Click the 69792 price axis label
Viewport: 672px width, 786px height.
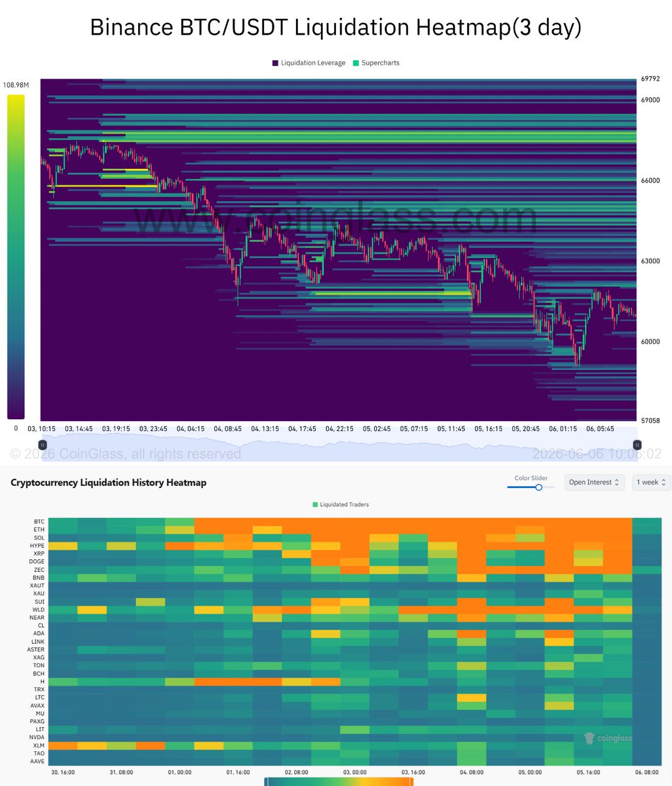click(x=649, y=79)
